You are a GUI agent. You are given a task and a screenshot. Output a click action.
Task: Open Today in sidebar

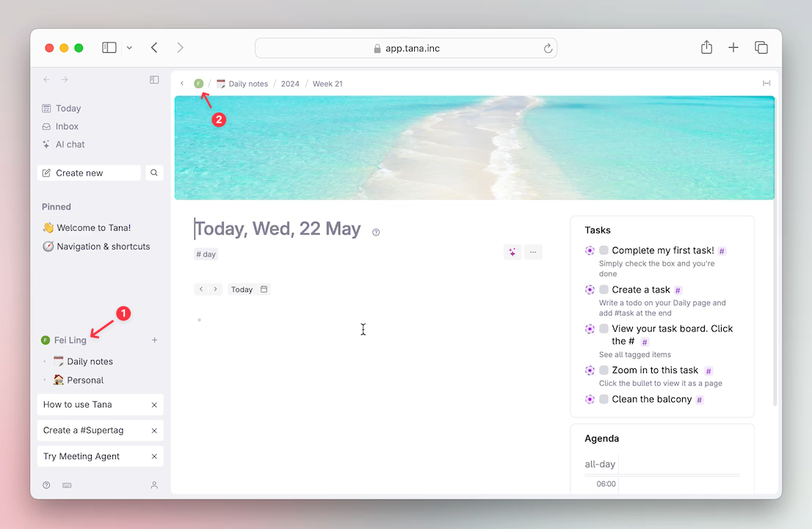coord(62,108)
